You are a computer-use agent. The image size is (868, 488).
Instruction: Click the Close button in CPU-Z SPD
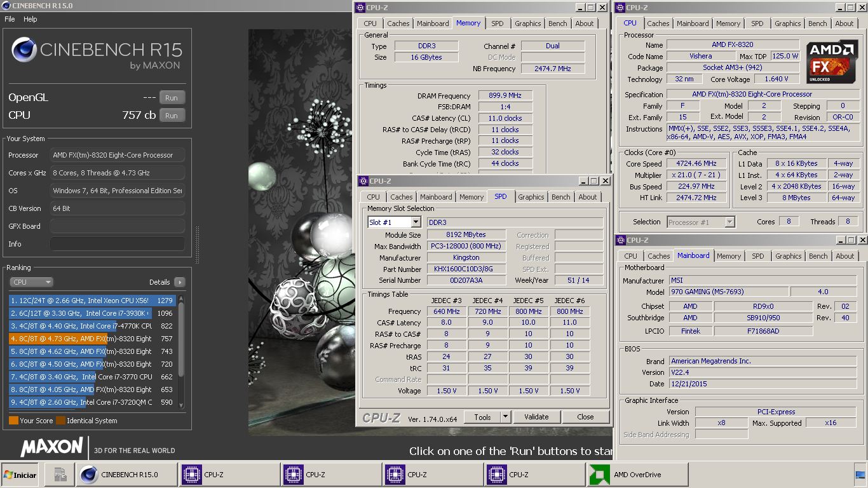pyautogui.click(x=586, y=417)
